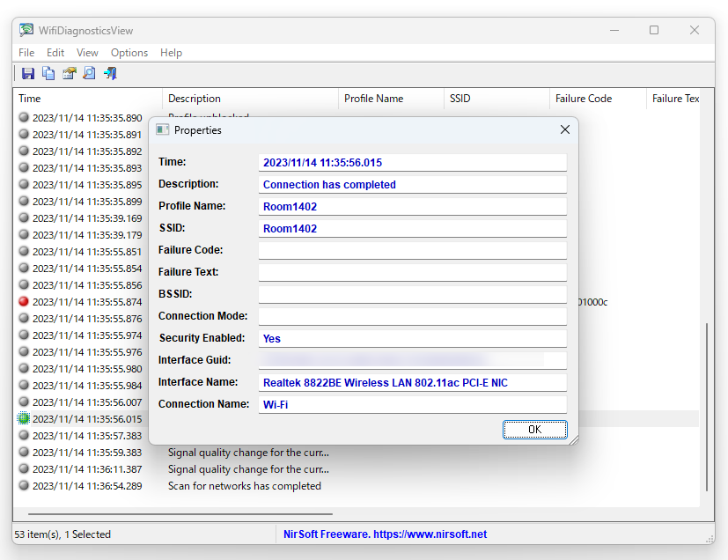
Task: Maximize the WifiDiagnosticsView window
Action: (654, 30)
